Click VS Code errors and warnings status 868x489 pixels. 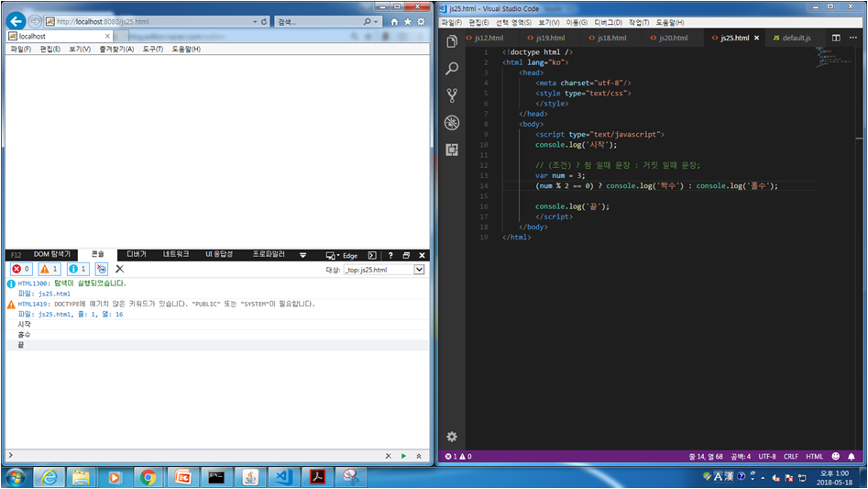click(x=458, y=456)
